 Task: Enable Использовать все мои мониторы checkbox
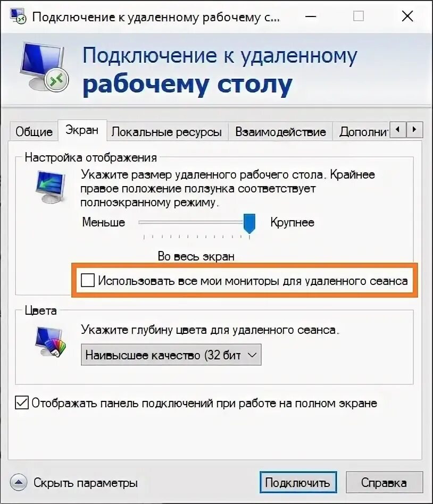pyautogui.click(x=87, y=280)
